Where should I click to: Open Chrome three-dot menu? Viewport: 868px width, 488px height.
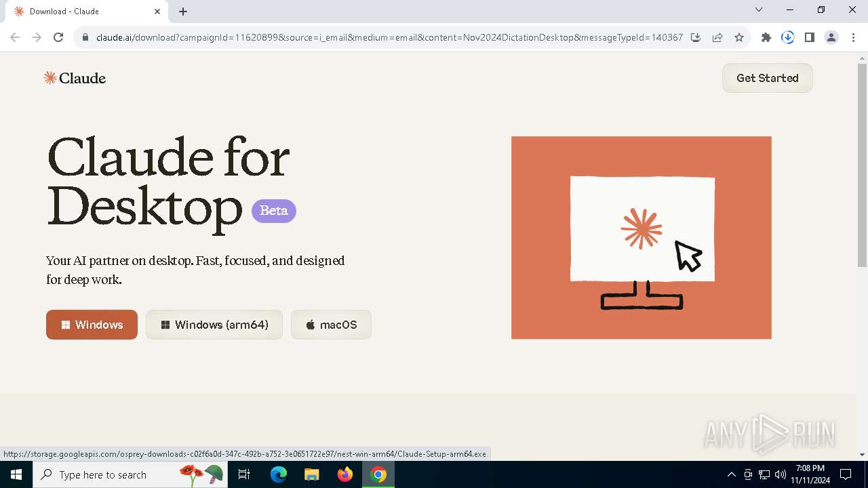click(853, 37)
